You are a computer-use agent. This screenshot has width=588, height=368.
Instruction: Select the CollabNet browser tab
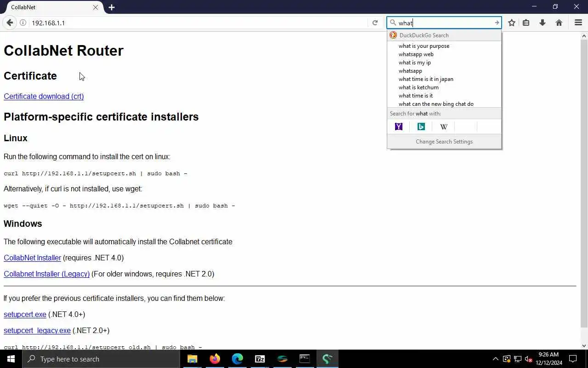tap(54, 7)
